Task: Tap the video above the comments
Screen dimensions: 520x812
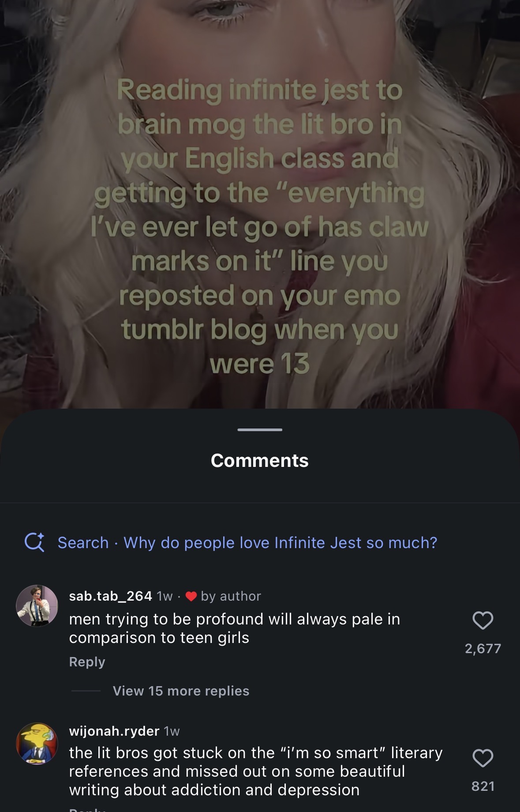Action: (x=260, y=203)
